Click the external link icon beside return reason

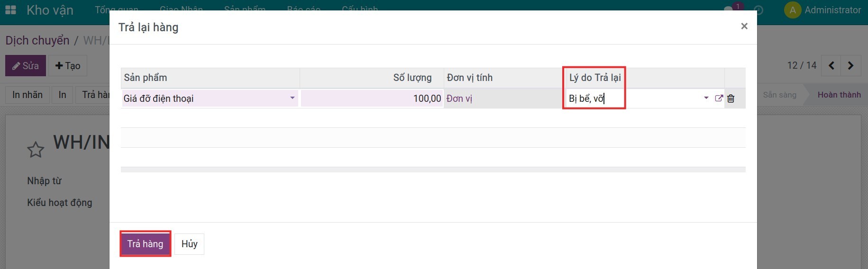pyautogui.click(x=719, y=98)
